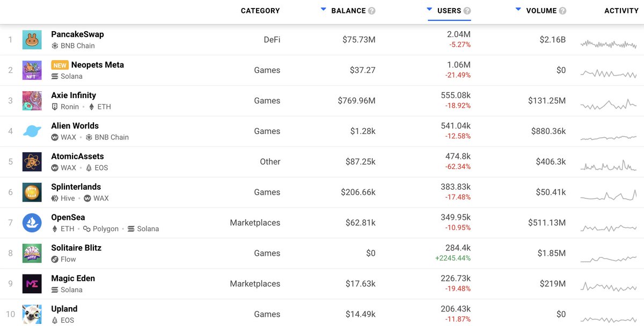Click the Volume column header label
This screenshot has height=326, width=644.
coord(541,11)
